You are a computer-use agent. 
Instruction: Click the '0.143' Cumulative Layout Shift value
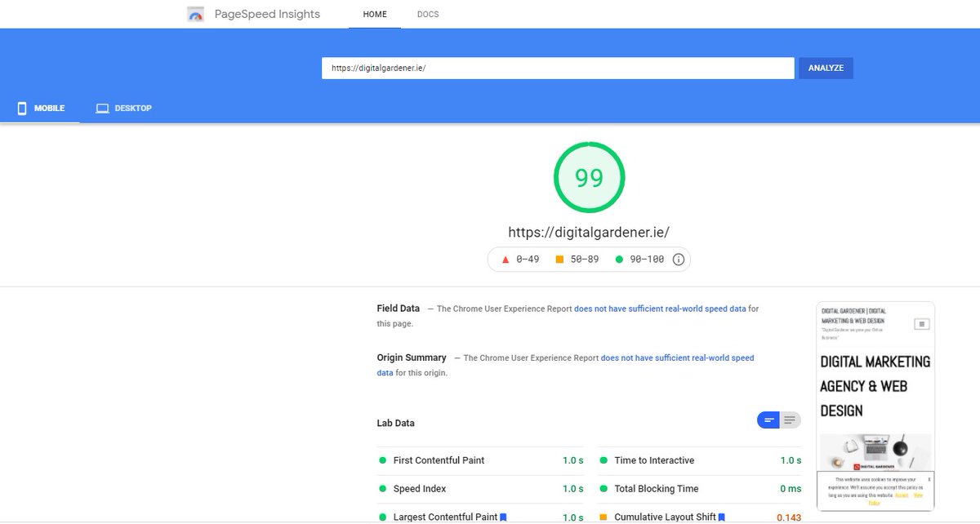coord(789,517)
